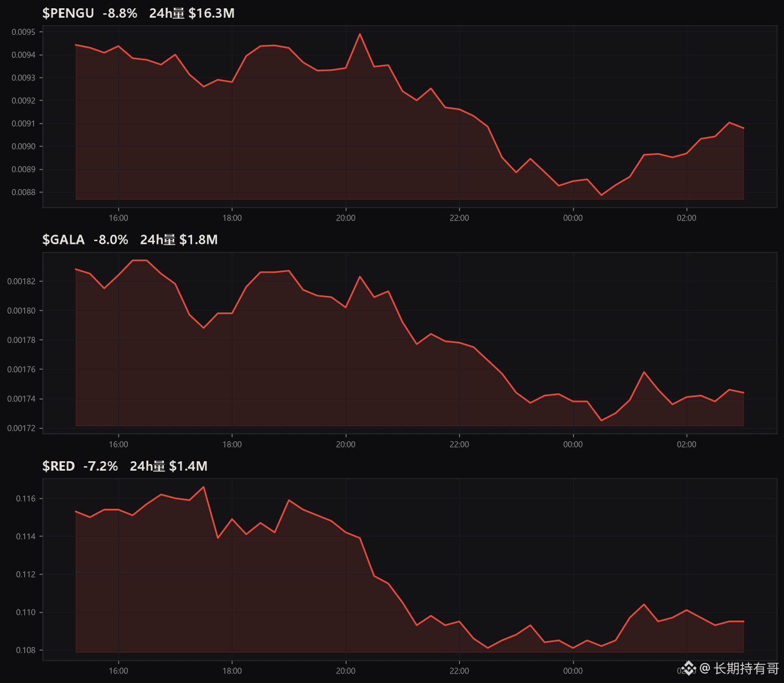Click the 0.00178 price axis label
Image resolution: width=784 pixels, height=683 pixels.
[21, 340]
